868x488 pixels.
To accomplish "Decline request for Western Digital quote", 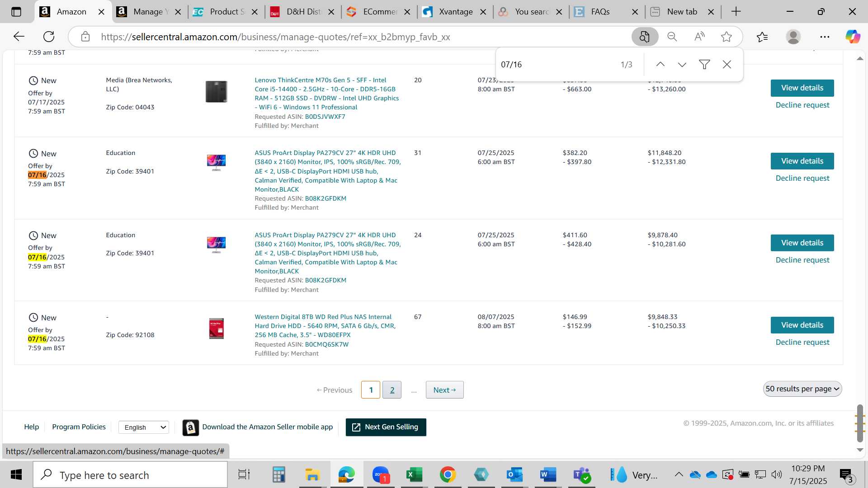I will pos(802,342).
